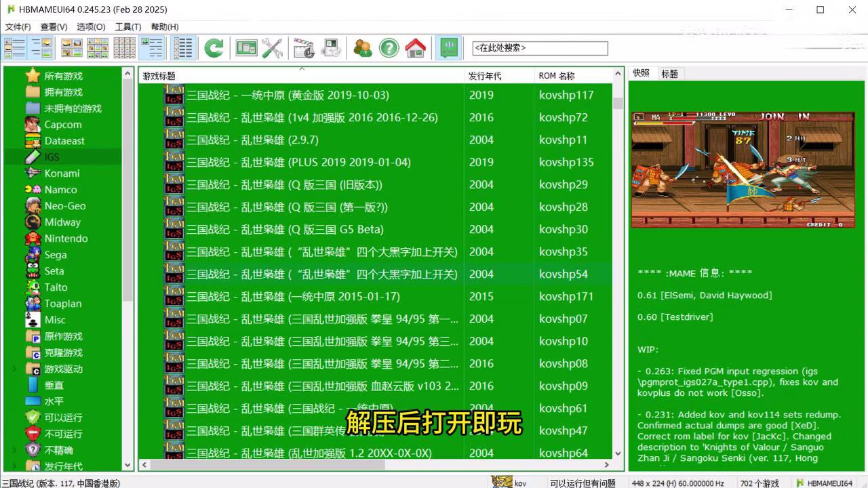Open help question mark icon
Image resolution: width=868 pixels, height=488 pixels.
[x=389, y=48]
